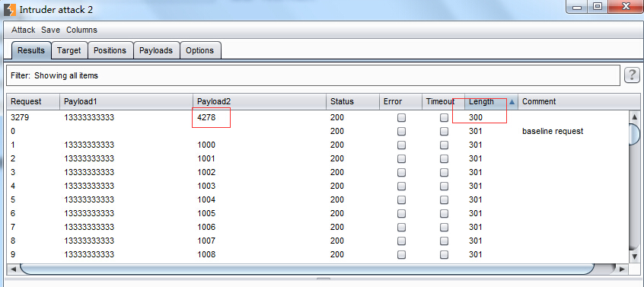Toggle Timeout checkbox for request 3279
This screenshot has height=287, width=644.
(444, 117)
